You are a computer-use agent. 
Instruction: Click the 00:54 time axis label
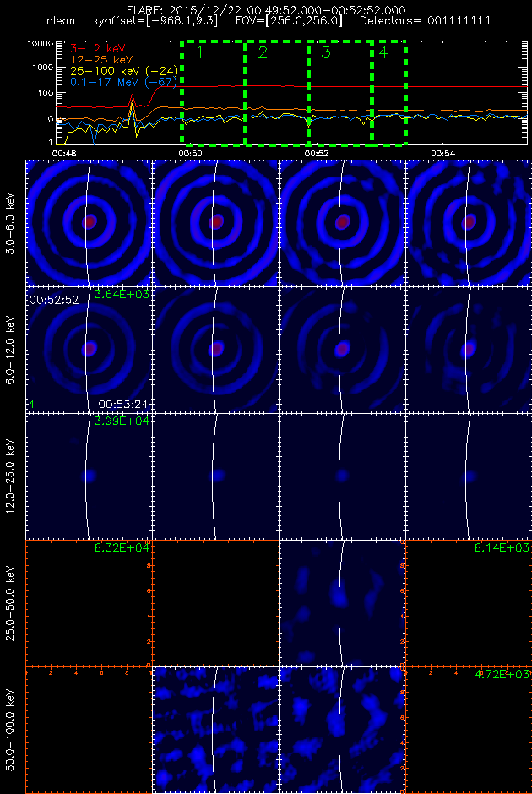[442, 152]
